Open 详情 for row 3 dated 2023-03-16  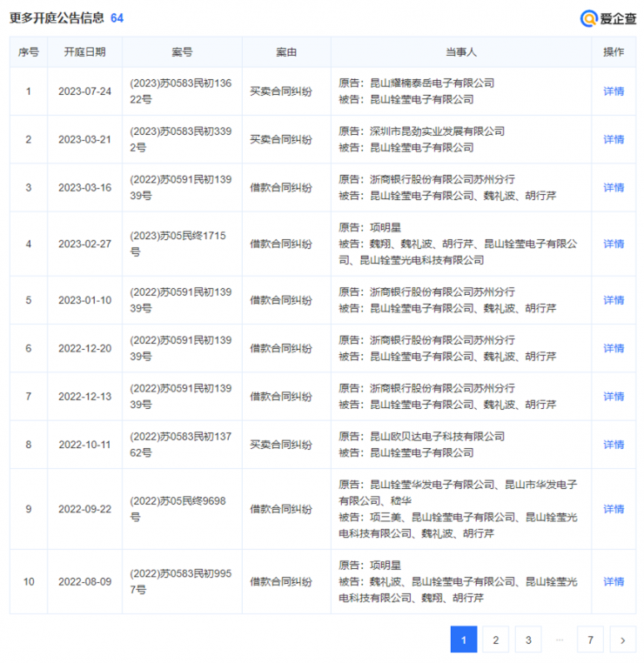614,188
